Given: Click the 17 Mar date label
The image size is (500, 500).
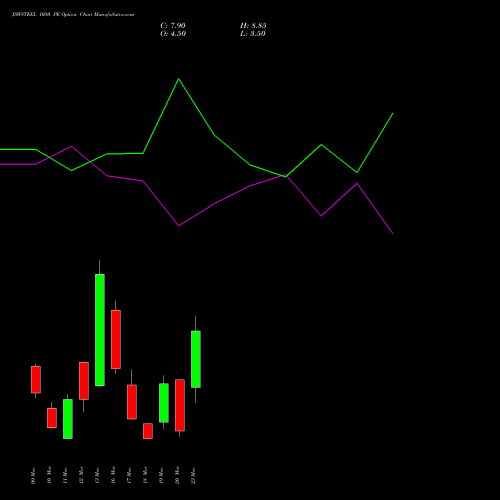Looking at the screenshot, I should [129, 475].
